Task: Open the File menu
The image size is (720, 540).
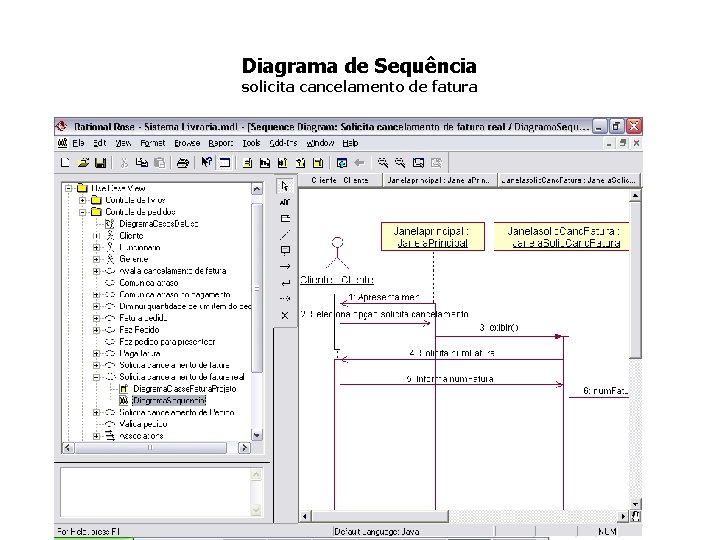Action: point(79,143)
